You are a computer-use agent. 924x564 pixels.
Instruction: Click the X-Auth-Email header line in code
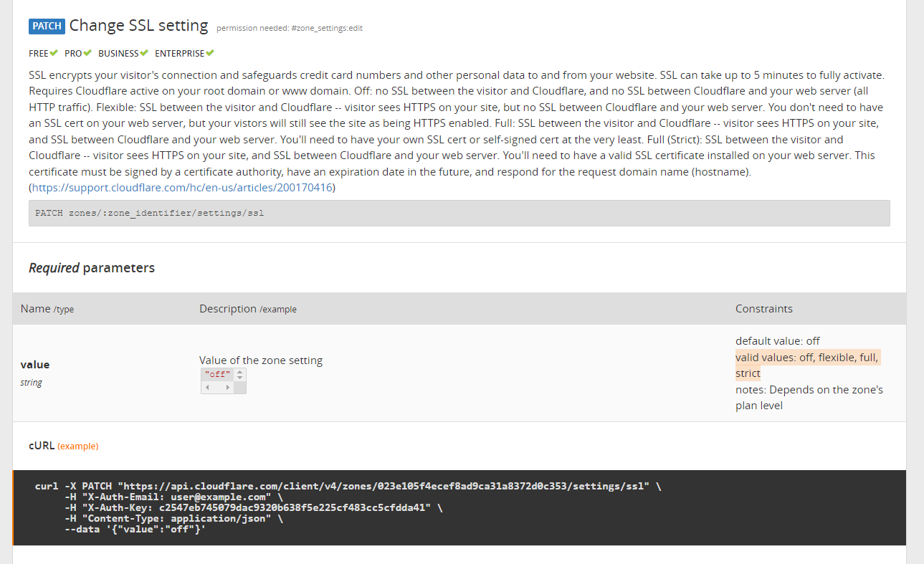[x=173, y=497]
